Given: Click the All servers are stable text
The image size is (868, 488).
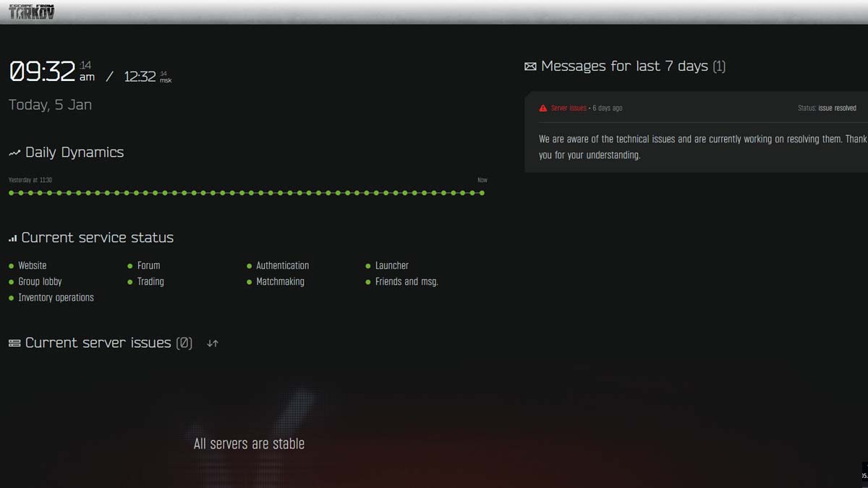Looking at the screenshot, I should [248, 443].
